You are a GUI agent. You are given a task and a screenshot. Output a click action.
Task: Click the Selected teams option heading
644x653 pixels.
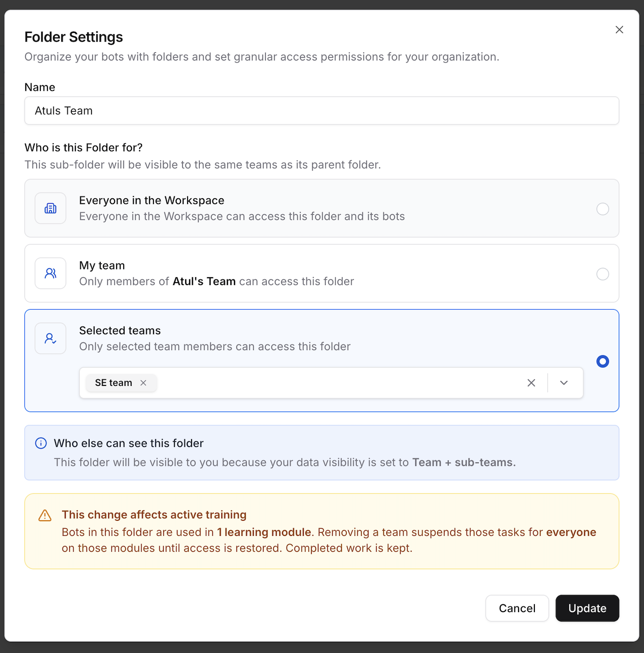pyautogui.click(x=120, y=330)
